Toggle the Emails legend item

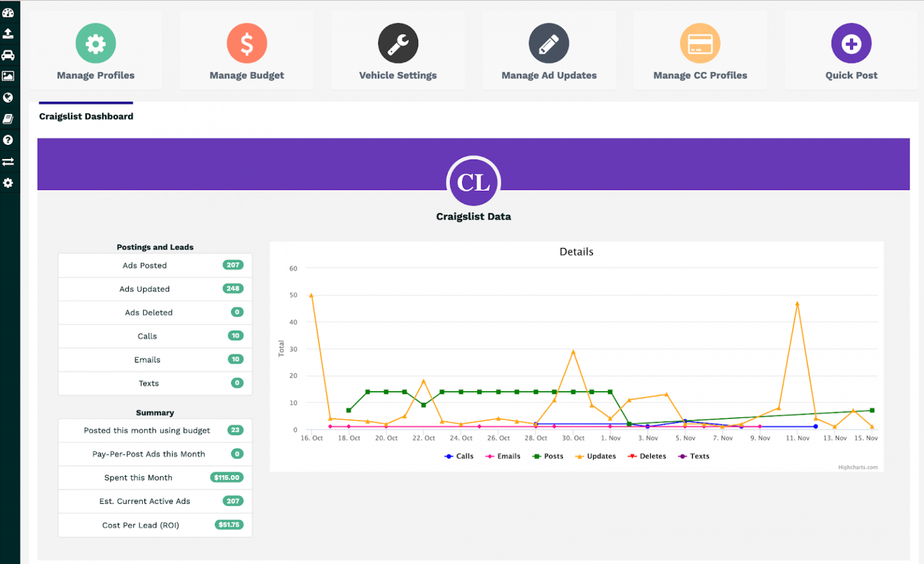[x=503, y=456]
